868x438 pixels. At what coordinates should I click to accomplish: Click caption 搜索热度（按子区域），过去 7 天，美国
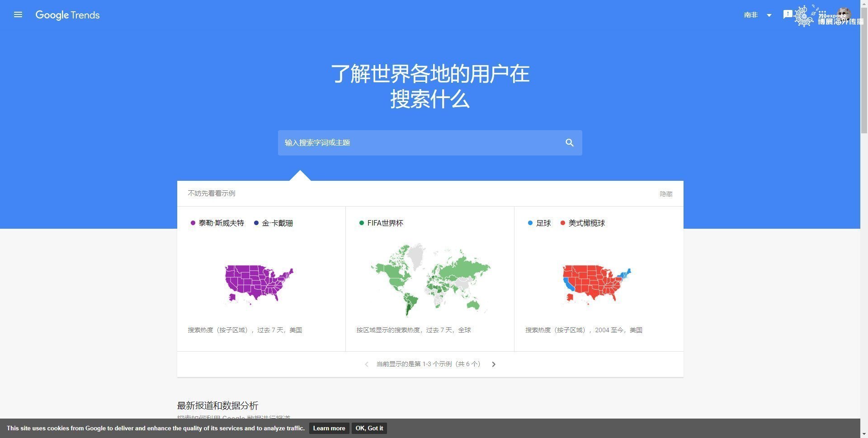coord(245,330)
